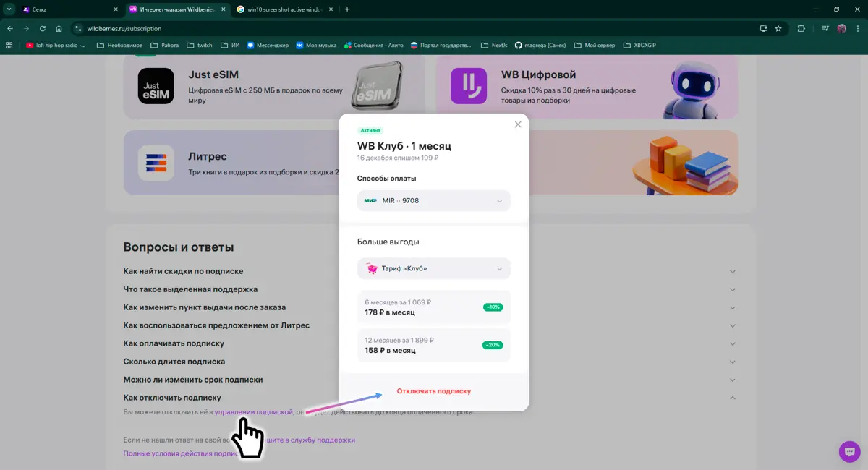Open the Мой сервер bookmarks folder
This screenshot has width=868, height=470.
coord(595,45)
